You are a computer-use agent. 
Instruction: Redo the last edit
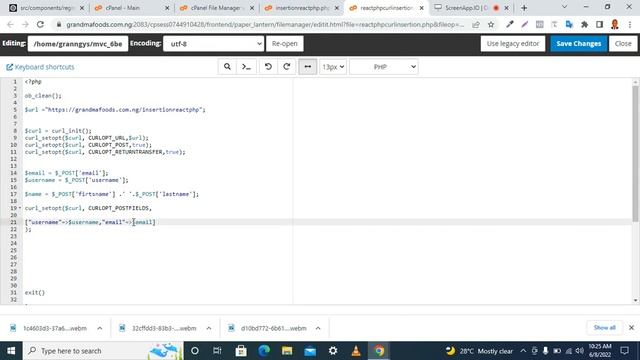(x=287, y=67)
